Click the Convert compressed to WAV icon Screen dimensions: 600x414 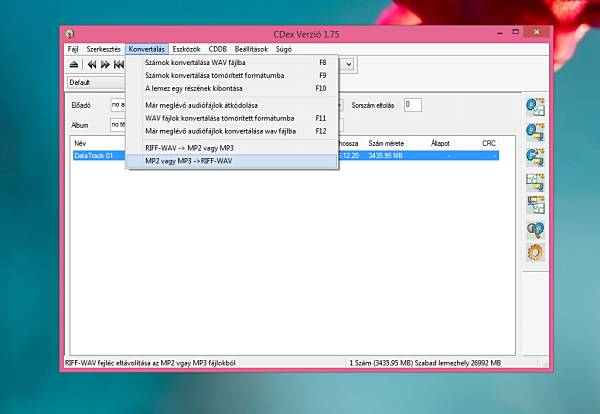[x=535, y=205]
